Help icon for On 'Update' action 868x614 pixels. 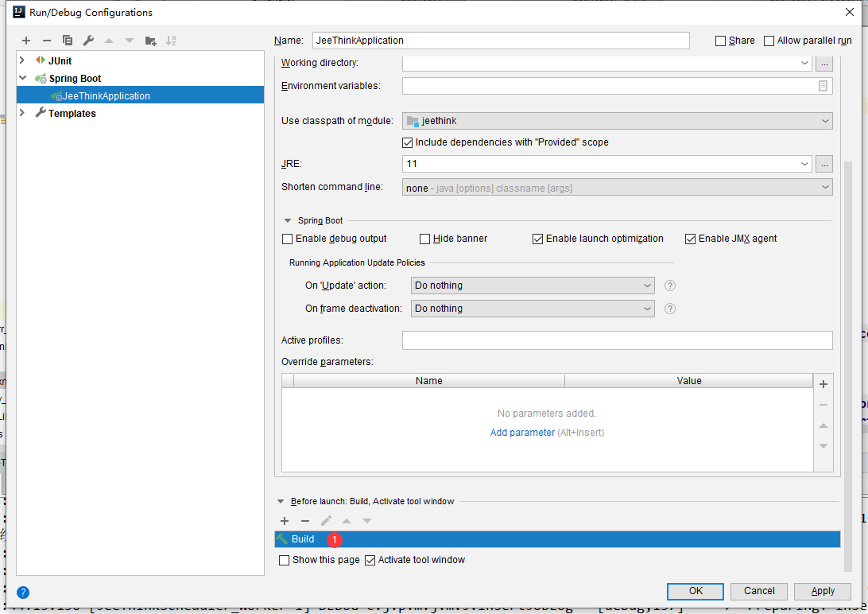pos(670,286)
